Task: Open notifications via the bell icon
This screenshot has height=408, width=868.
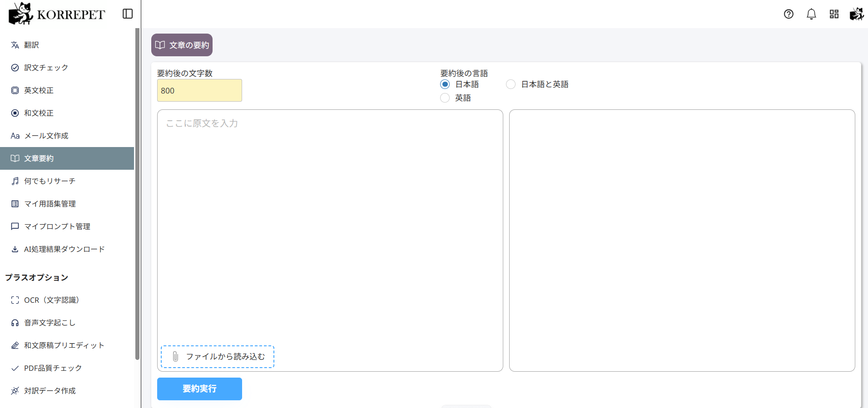Action: 811,14
